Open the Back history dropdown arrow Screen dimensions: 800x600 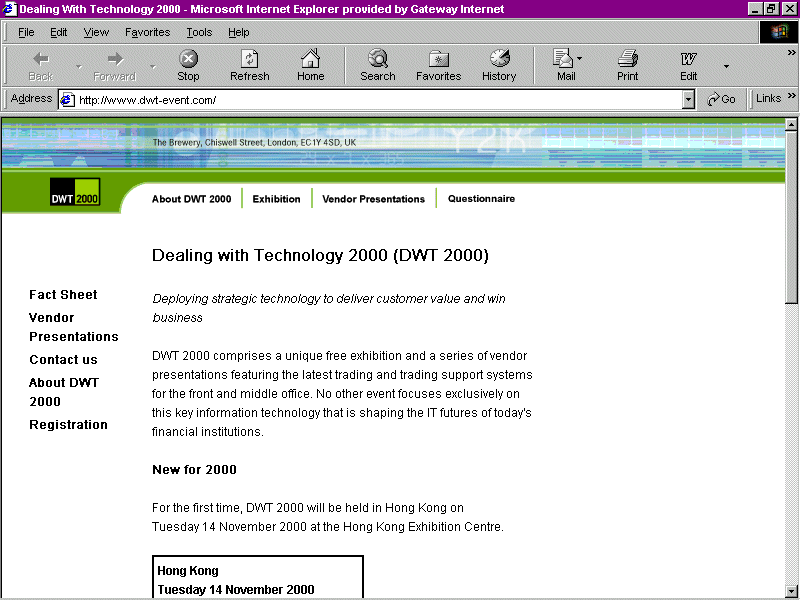tap(79, 66)
